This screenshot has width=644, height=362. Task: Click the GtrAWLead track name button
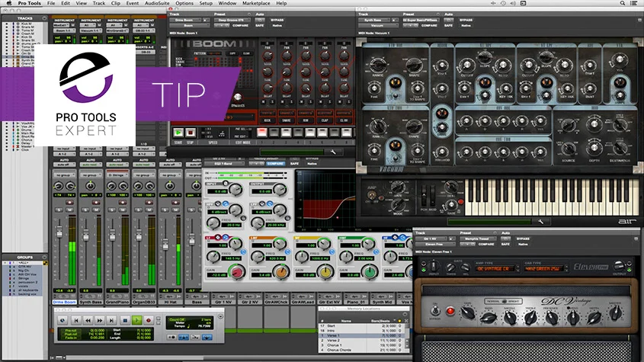coord(303,302)
